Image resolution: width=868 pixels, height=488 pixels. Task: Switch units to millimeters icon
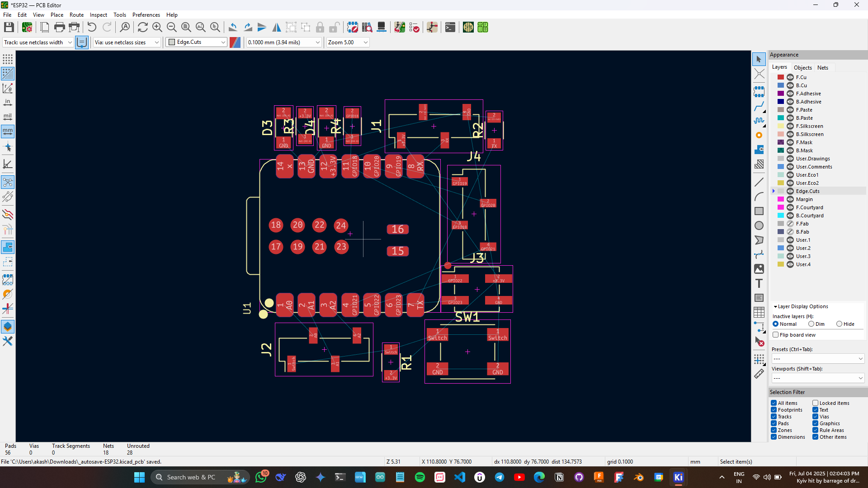point(8,131)
